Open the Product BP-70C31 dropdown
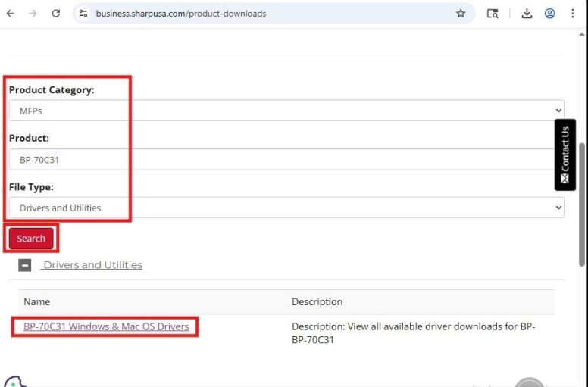 [286, 160]
